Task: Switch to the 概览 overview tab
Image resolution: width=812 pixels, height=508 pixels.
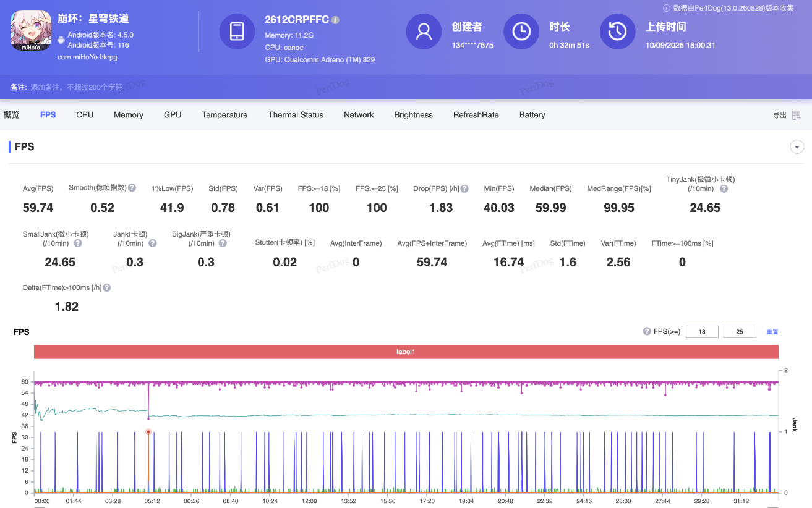Action: tap(12, 115)
